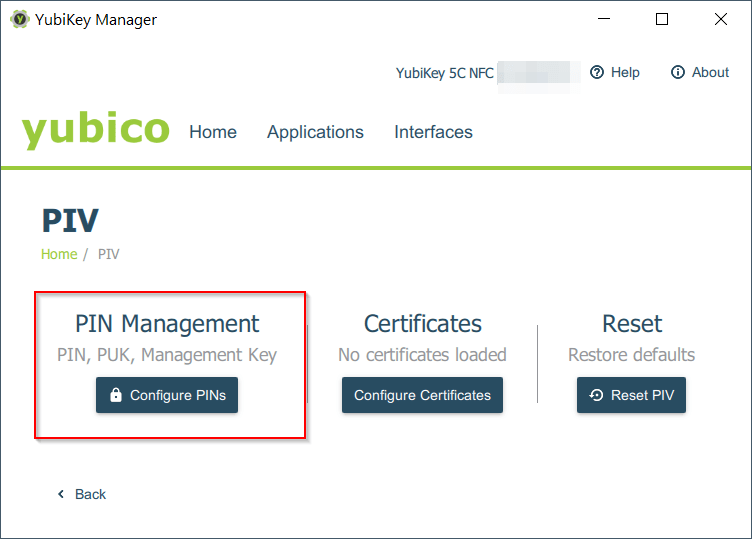This screenshot has height=539, width=752.
Task: Click the Reset section heading
Action: (x=631, y=324)
